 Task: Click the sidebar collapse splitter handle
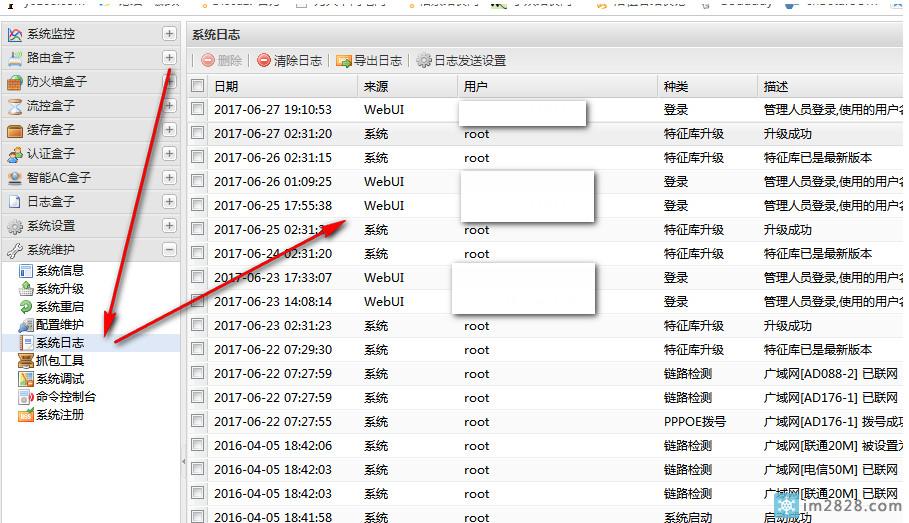[183, 460]
